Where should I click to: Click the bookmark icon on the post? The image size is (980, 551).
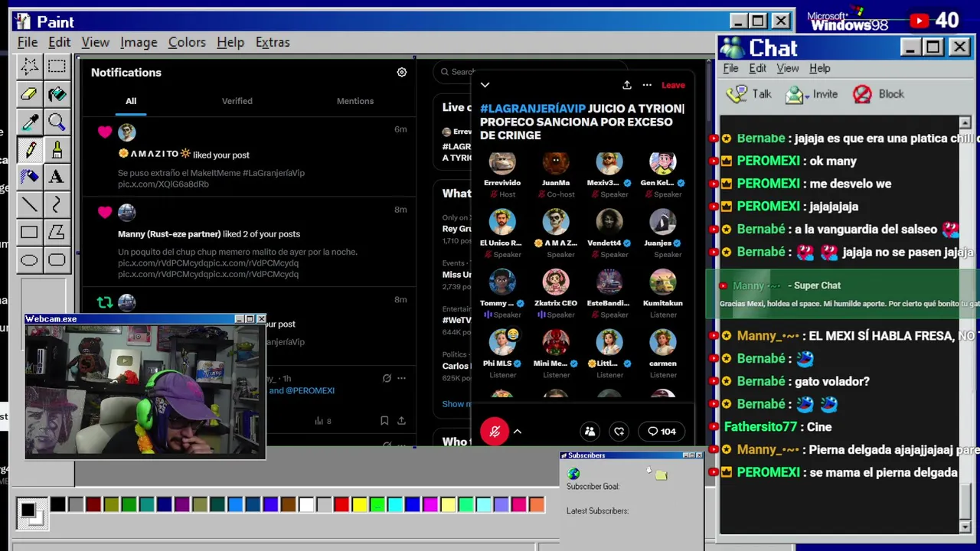pyautogui.click(x=384, y=421)
